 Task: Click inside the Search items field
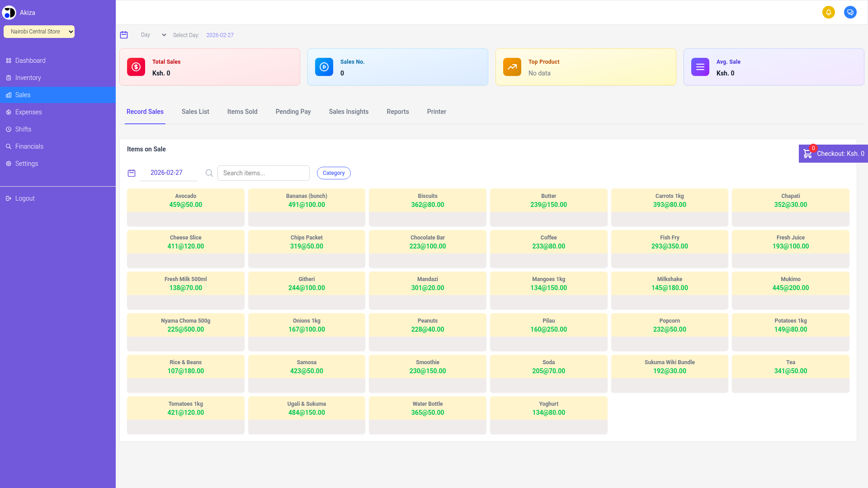(x=264, y=173)
